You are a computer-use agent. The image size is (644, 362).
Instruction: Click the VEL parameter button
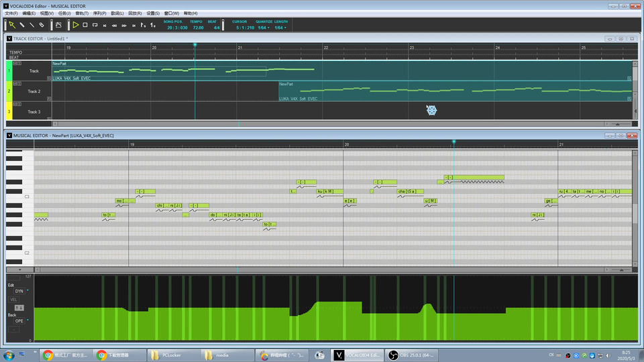pyautogui.click(x=13, y=300)
